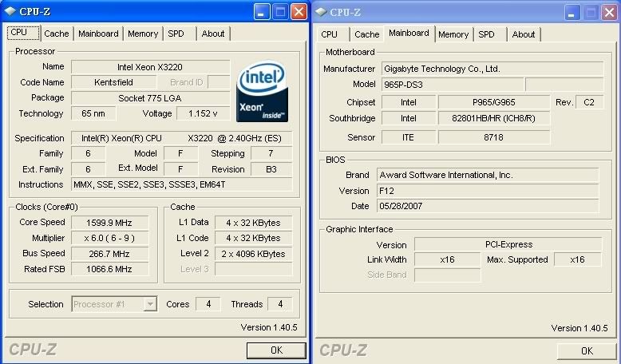Click the chipset Rev. value C2
Image resolution: width=621 pixels, height=364 pixels.
click(589, 103)
